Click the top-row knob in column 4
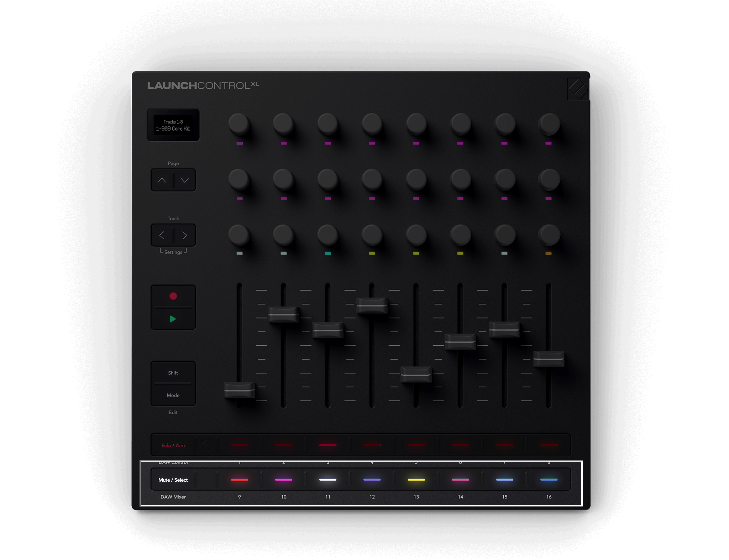The width and height of the screenshot is (729, 560). tap(372, 124)
